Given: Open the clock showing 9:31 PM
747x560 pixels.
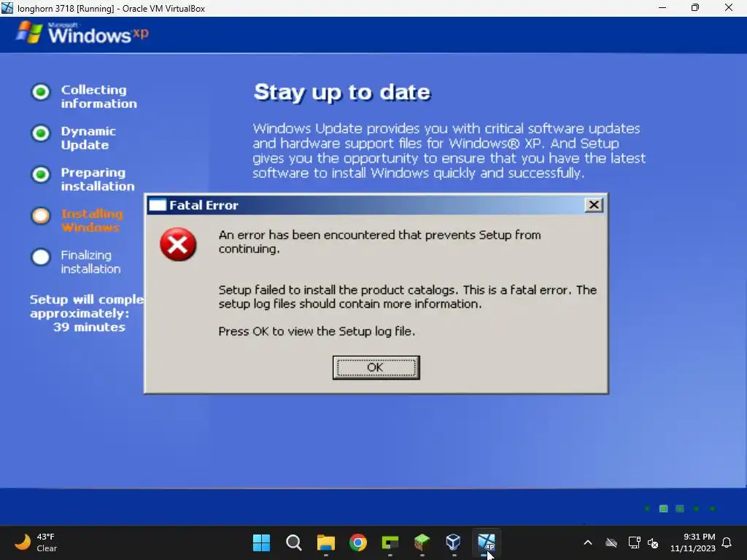Looking at the screenshot, I should point(693,542).
